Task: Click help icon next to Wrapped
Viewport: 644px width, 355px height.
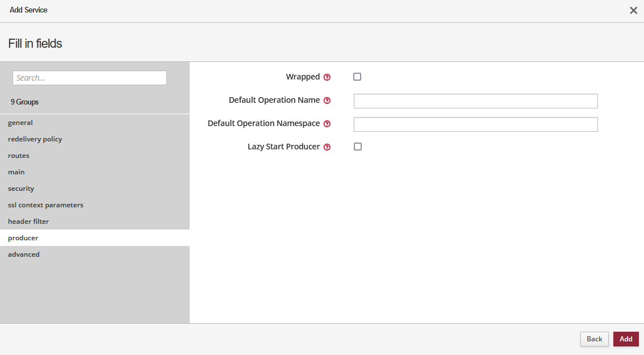Action: [x=327, y=77]
